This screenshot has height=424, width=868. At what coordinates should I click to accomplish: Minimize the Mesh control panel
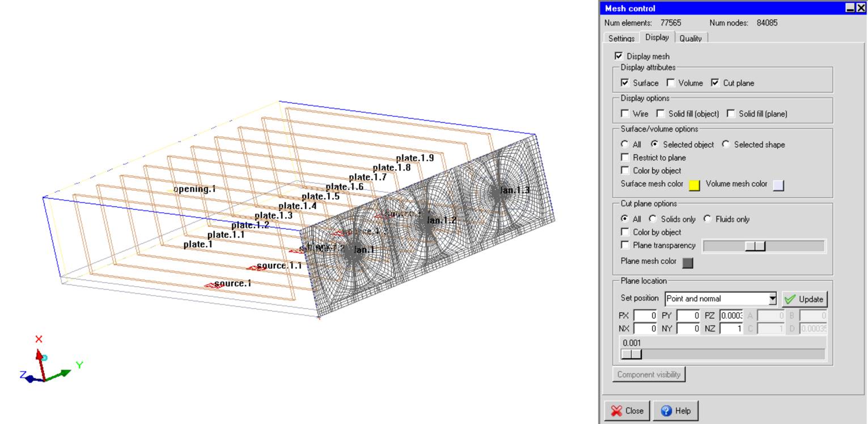[849, 8]
